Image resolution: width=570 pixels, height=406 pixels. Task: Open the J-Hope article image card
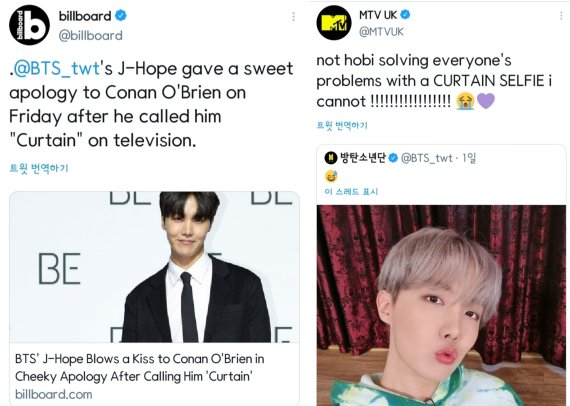(x=154, y=267)
